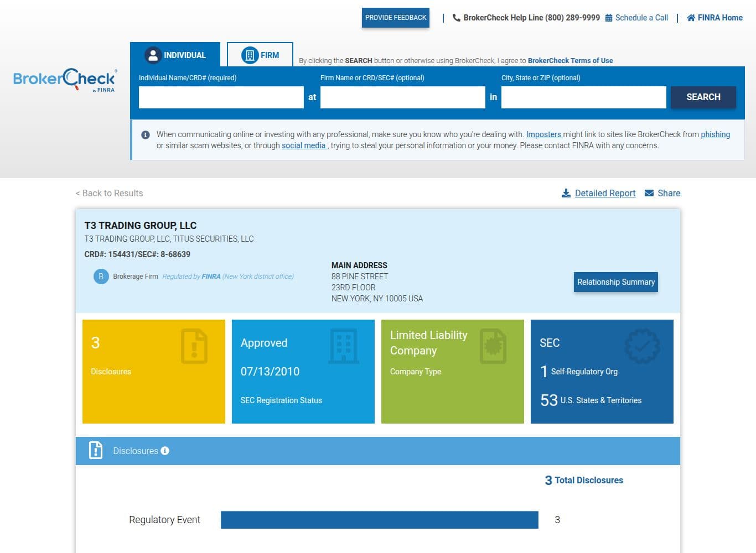The width and height of the screenshot is (756, 553).
Task: Click the CRD#: 154431/SEC#: 8-68639 text
Action: (x=137, y=254)
